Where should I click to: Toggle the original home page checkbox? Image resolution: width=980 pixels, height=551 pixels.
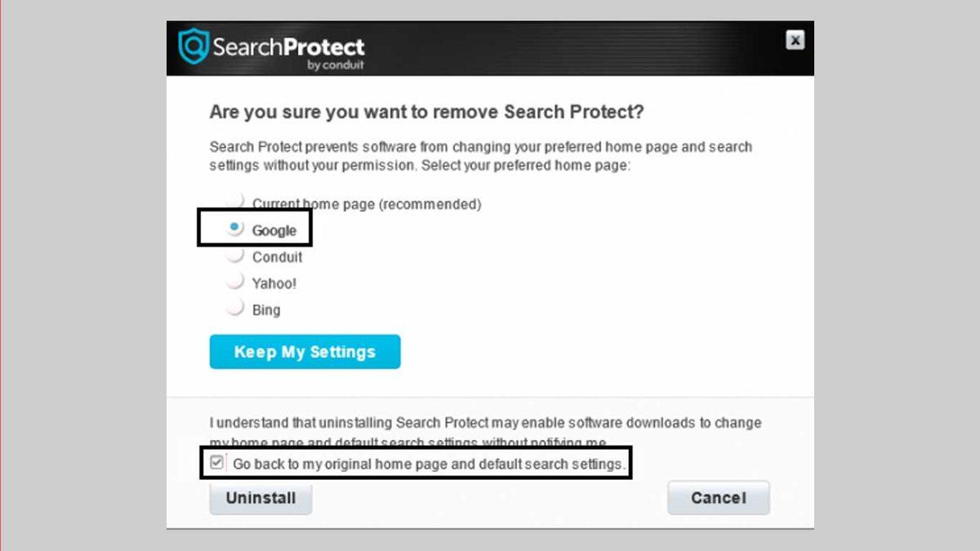216,463
